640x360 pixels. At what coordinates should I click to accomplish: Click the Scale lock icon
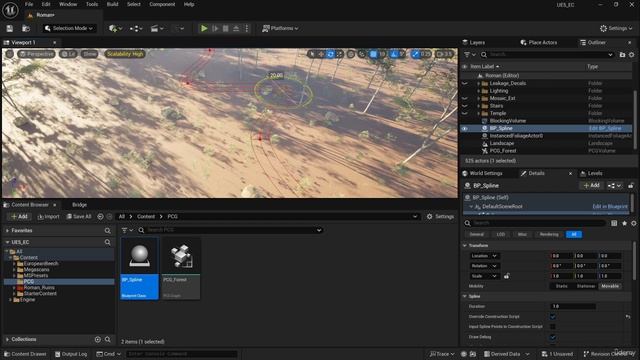pos(507,276)
